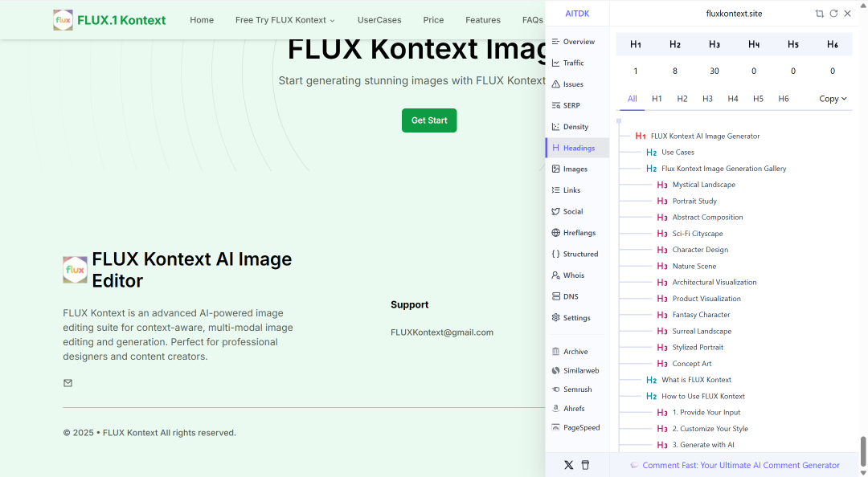Select the 'How to Use FLUX Kontext' heading
The height and width of the screenshot is (477, 868).
(x=703, y=396)
